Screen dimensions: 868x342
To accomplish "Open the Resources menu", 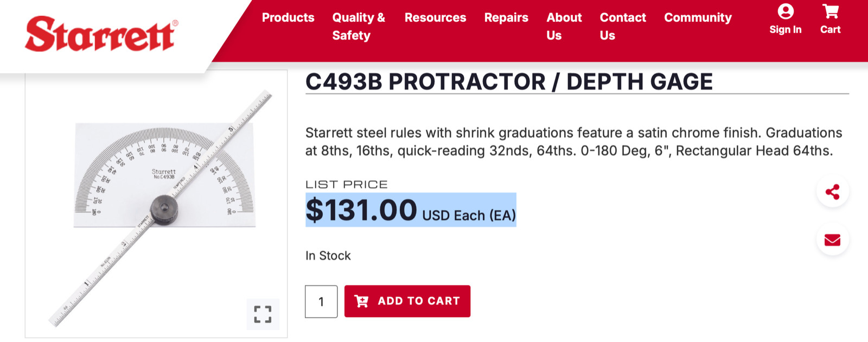I will (x=435, y=17).
